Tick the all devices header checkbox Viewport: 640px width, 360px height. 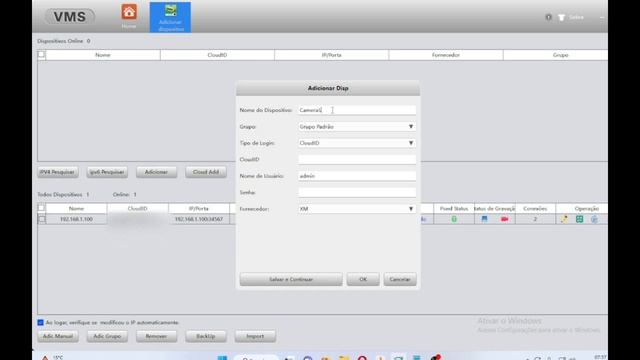tap(41, 208)
